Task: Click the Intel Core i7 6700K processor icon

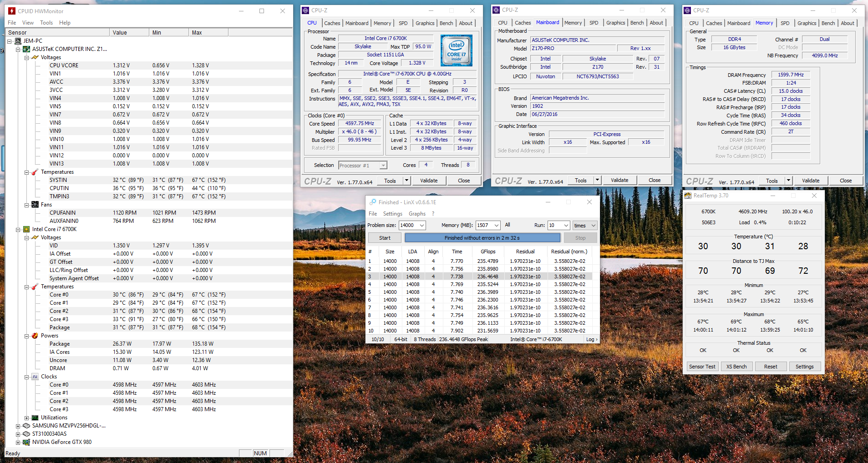Action: click(x=26, y=229)
